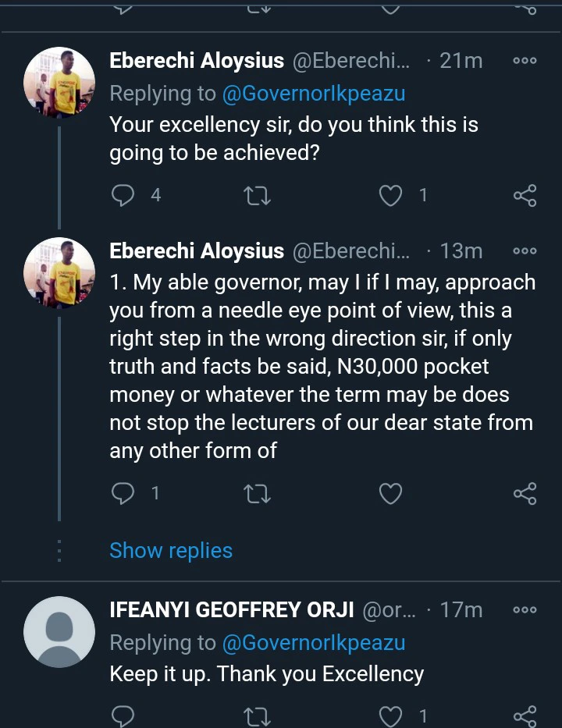Open Ifeanyi Geoffrey Orji's default avatar

(59, 632)
